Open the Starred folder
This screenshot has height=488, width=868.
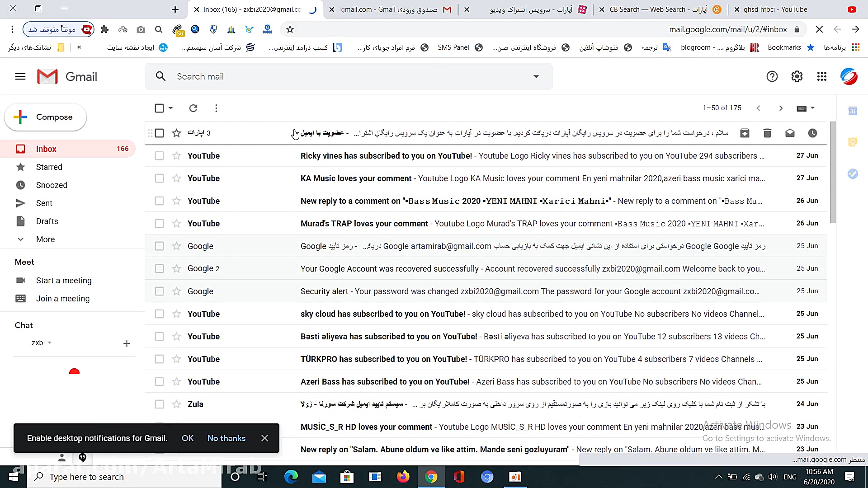point(49,167)
